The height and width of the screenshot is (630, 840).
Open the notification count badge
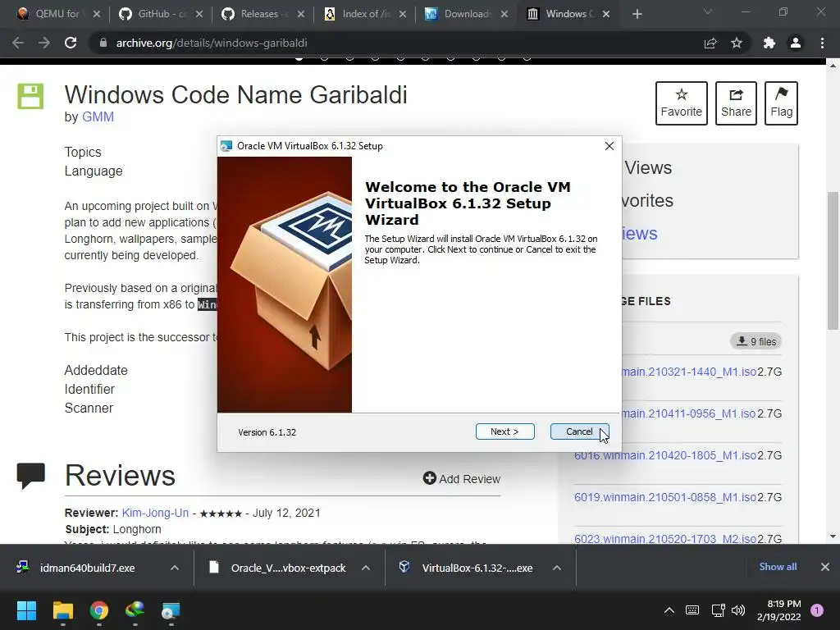(x=817, y=610)
